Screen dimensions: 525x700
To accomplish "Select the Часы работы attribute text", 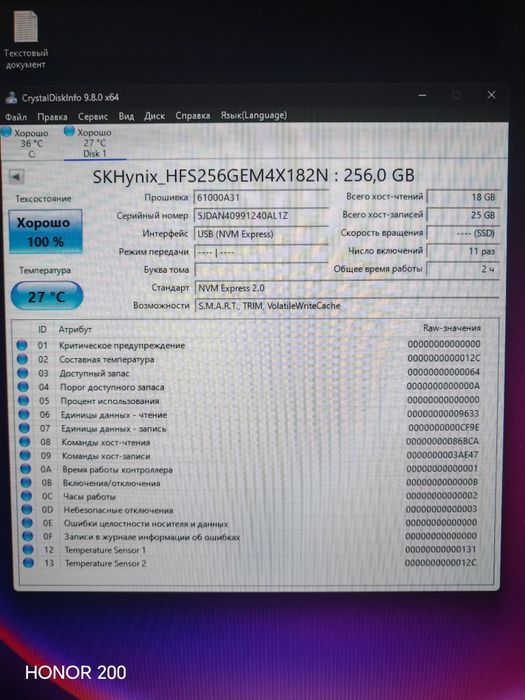I will 89,496.
